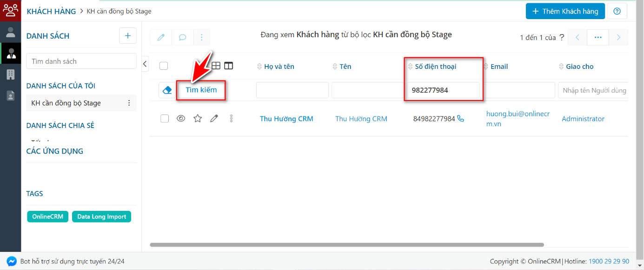Click the Thêm Khách hàng button
644x270 pixels.
pyautogui.click(x=565, y=11)
